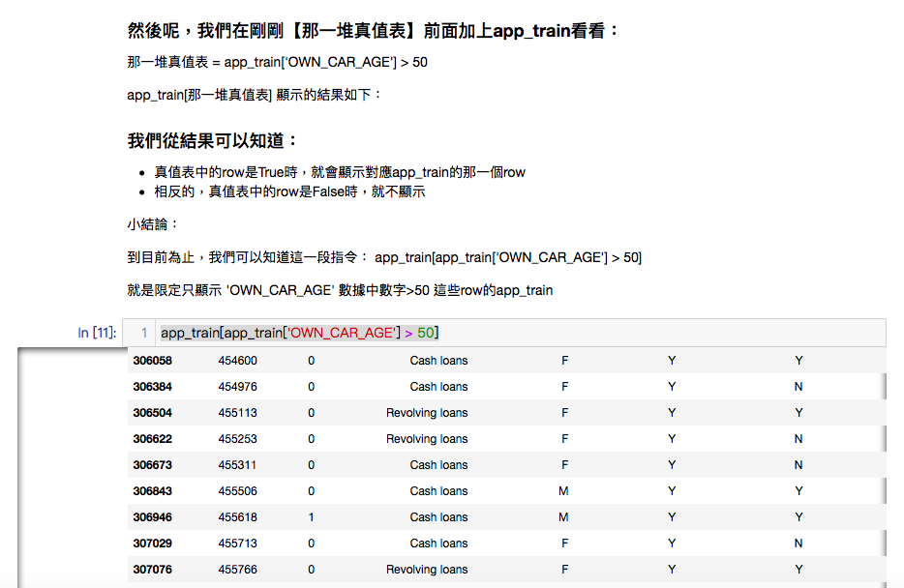
Task: Click ID value 455506
Action: pyautogui.click(x=237, y=491)
